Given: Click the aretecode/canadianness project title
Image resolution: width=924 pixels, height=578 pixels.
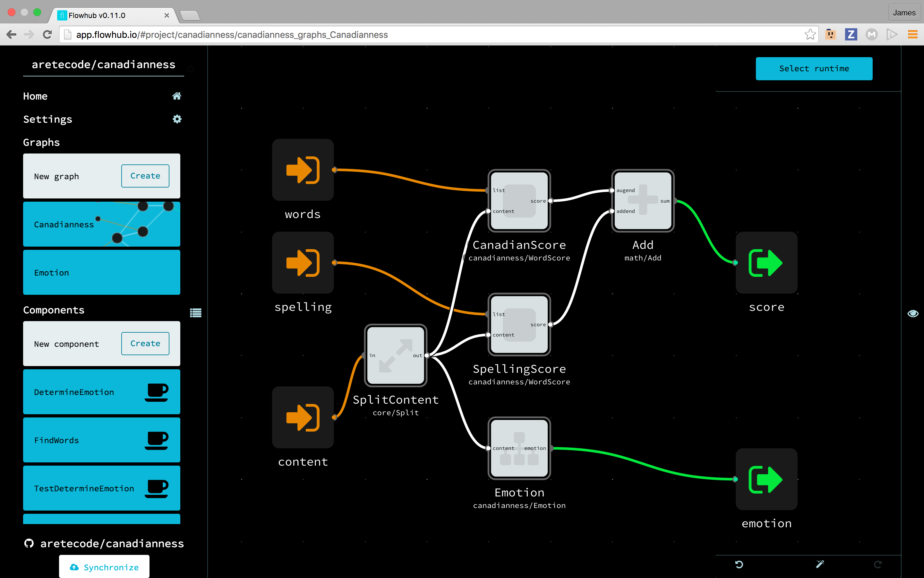Looking at the screenshot, I should (x=104, y=64).
